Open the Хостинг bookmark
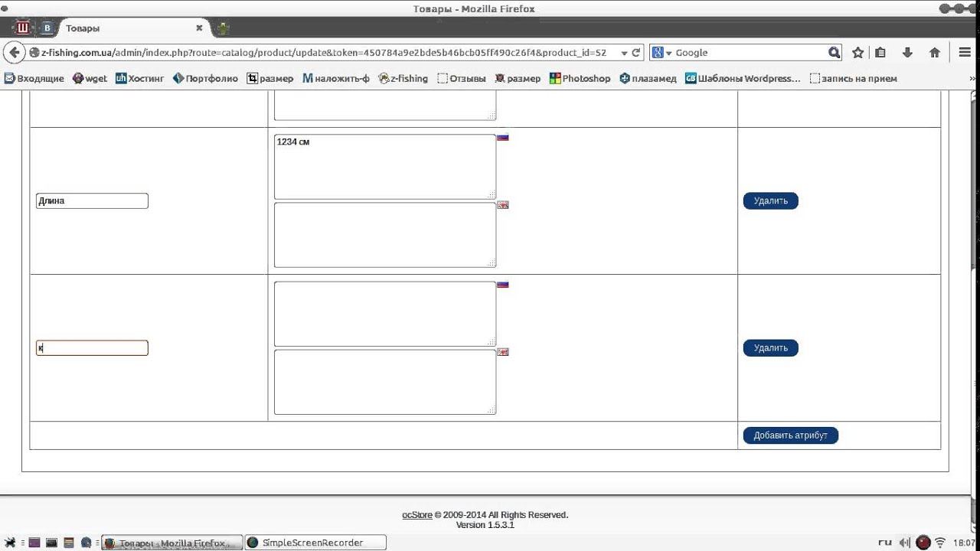 (140, 78)
